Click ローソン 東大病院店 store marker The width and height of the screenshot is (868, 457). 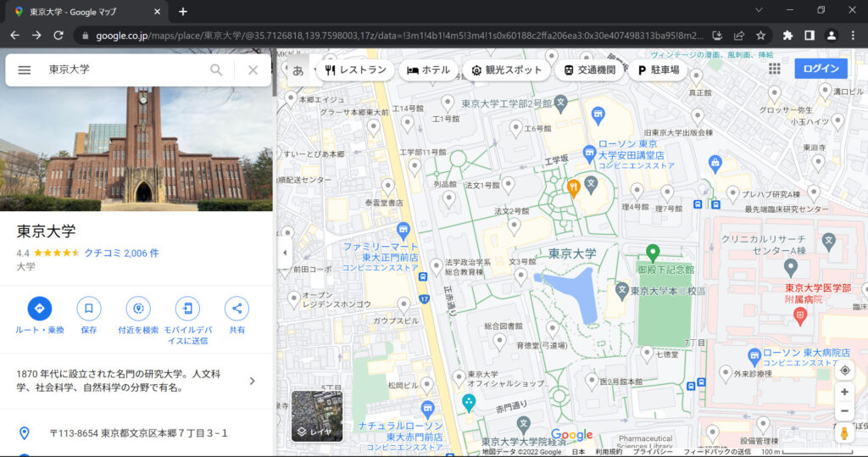(754, 356)
